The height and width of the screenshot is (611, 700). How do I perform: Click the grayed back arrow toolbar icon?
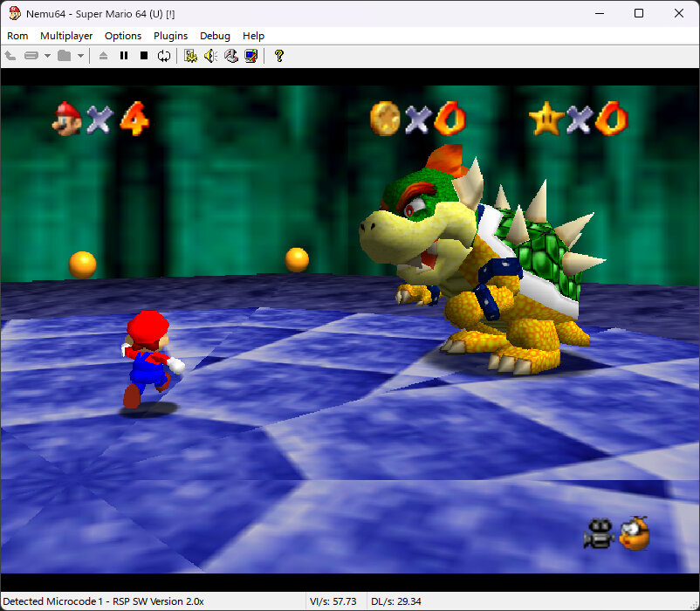[x=10, y=56]
